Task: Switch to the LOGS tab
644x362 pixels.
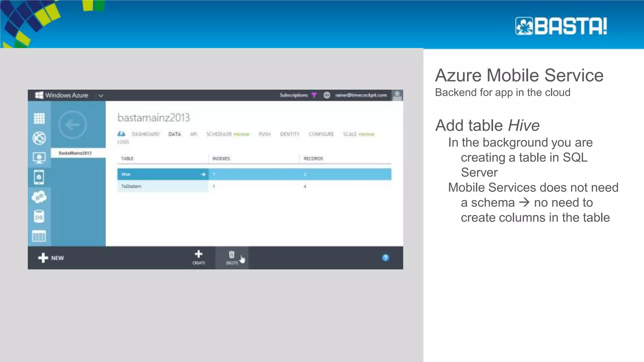Action: [x=123, y=142]
